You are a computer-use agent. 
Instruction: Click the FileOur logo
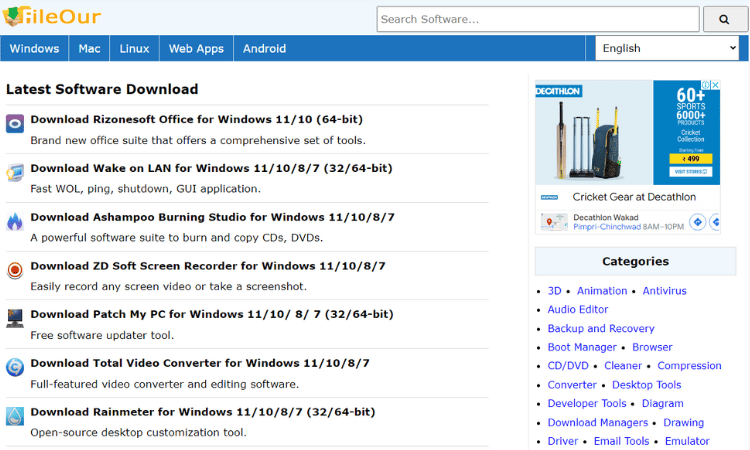coord(52,16)
